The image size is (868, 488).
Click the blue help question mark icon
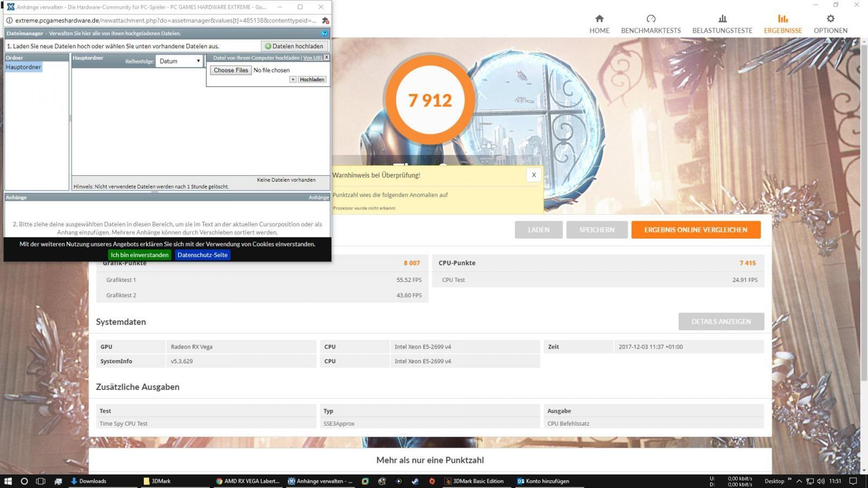coord(324,34)
